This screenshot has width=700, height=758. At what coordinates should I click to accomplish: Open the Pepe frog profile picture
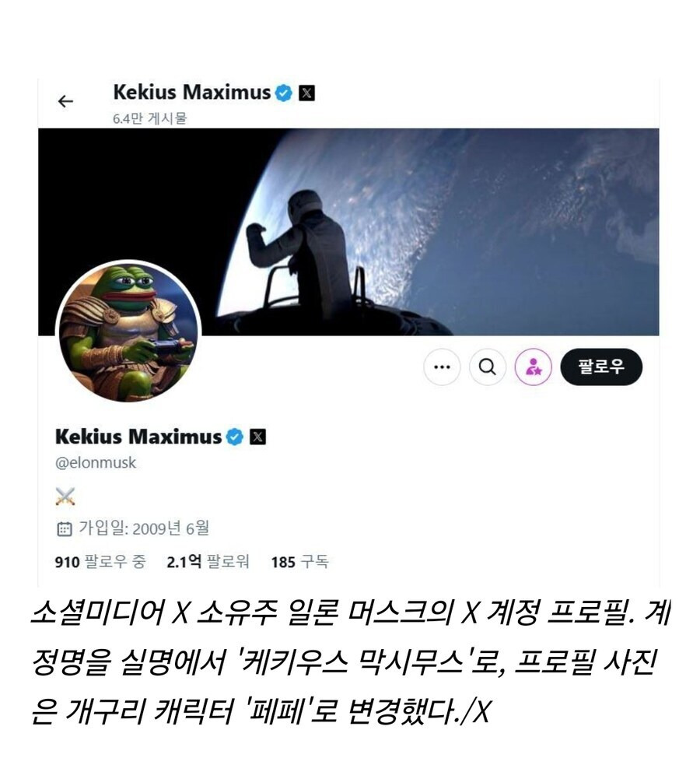[x=128, y=332]
